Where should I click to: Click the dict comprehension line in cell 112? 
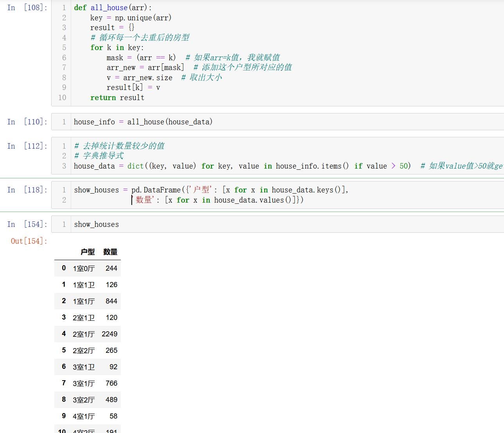[x=242, y=166]
